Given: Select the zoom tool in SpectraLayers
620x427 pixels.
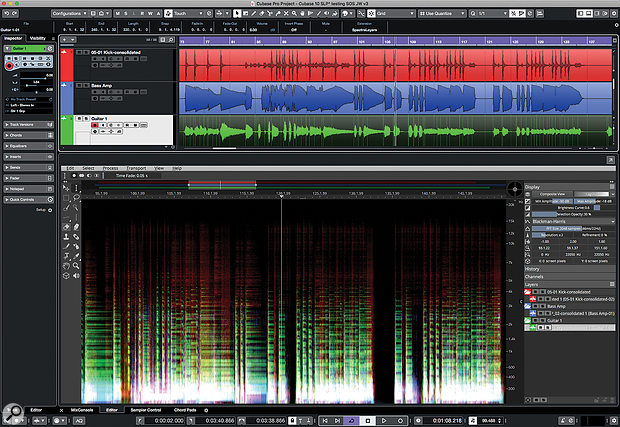Looking at the screenshot, I should click(76, 266).
